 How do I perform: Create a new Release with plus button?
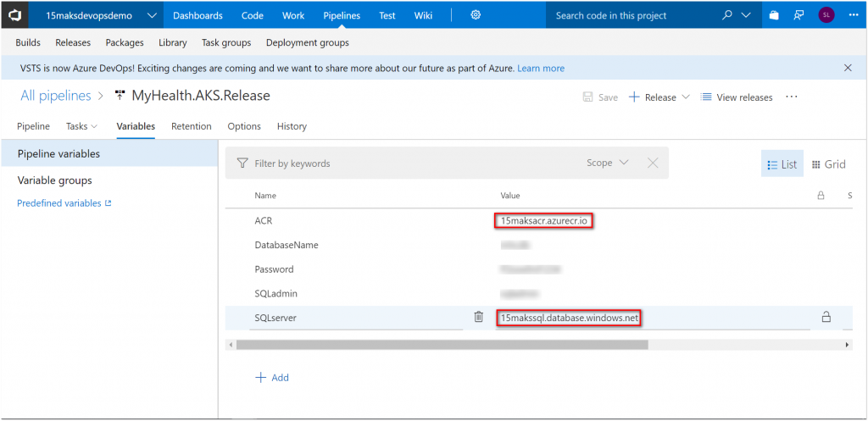[x=652, y=97]
